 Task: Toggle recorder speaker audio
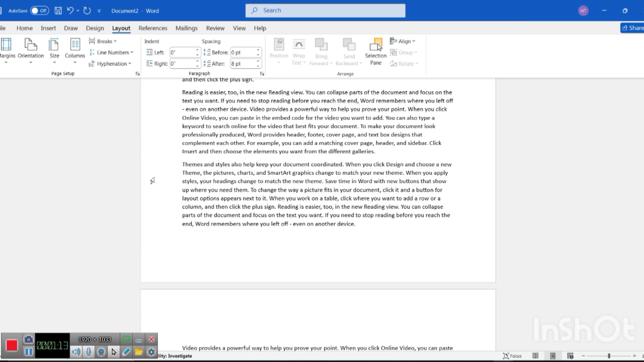pyautogui.click(x=76, y=352)
